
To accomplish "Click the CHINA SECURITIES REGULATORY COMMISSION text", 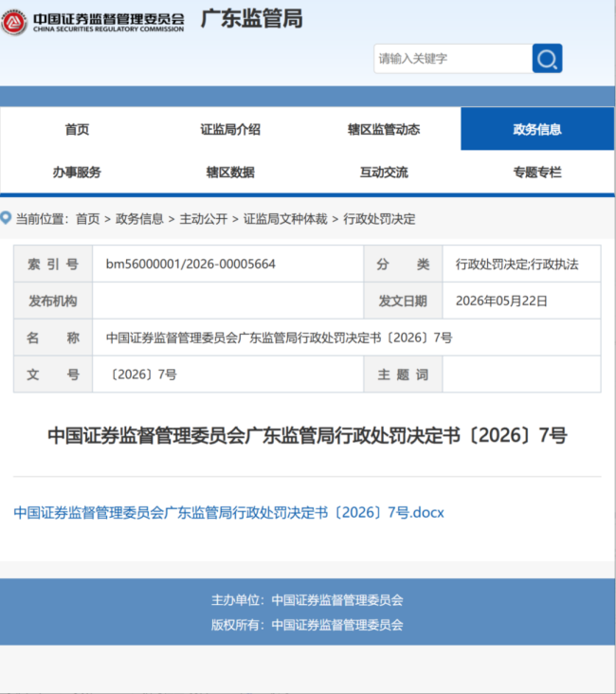I will coord(108,29).
